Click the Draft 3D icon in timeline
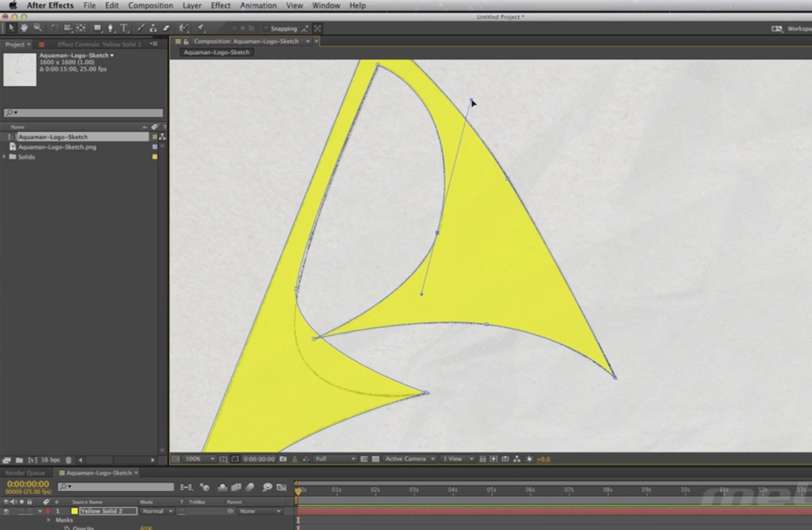This screenshot has height=530, width=812. [205, 487]
